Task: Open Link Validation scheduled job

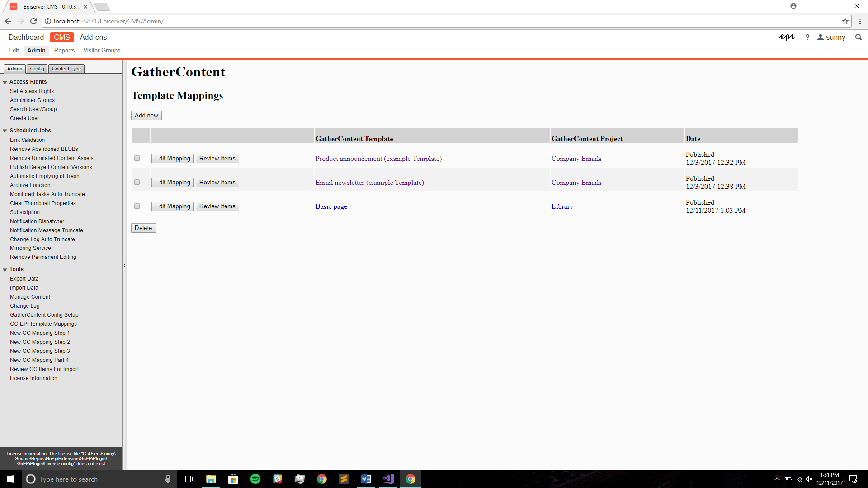Action: click(28, 140)
